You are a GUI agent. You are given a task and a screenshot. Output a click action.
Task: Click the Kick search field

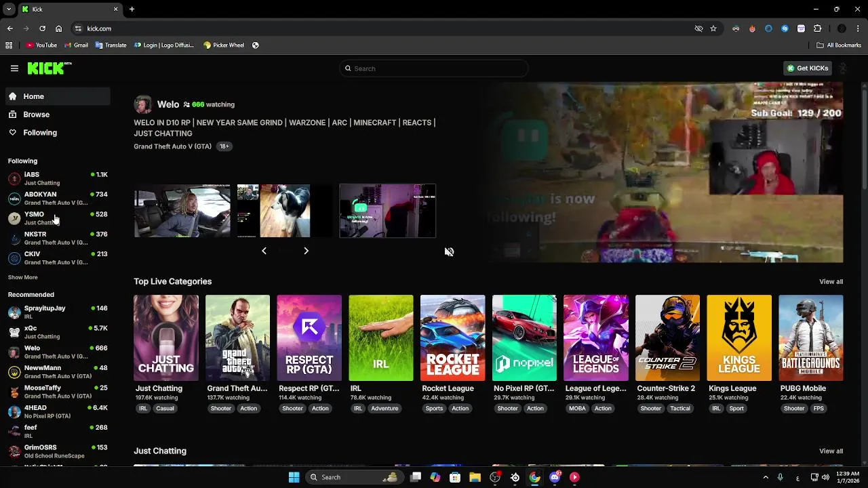434,68
